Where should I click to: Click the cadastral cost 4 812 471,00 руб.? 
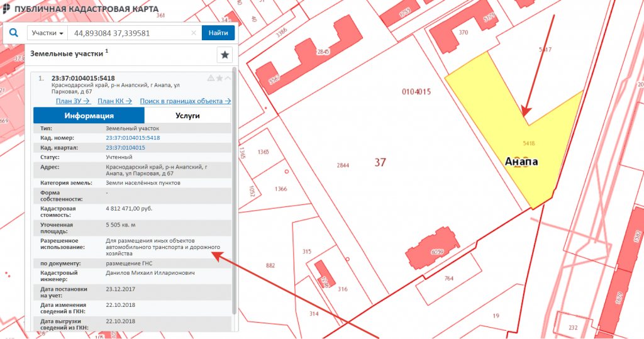coord(129,209)
